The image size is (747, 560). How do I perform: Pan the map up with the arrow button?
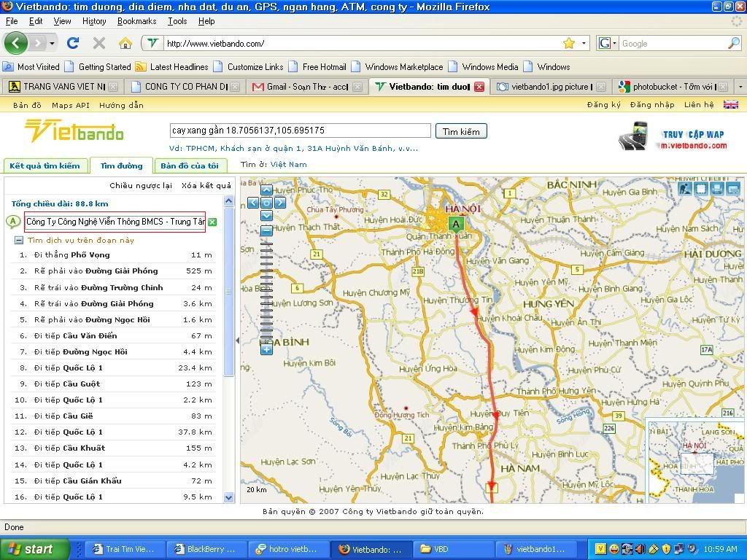pos(266,190)
